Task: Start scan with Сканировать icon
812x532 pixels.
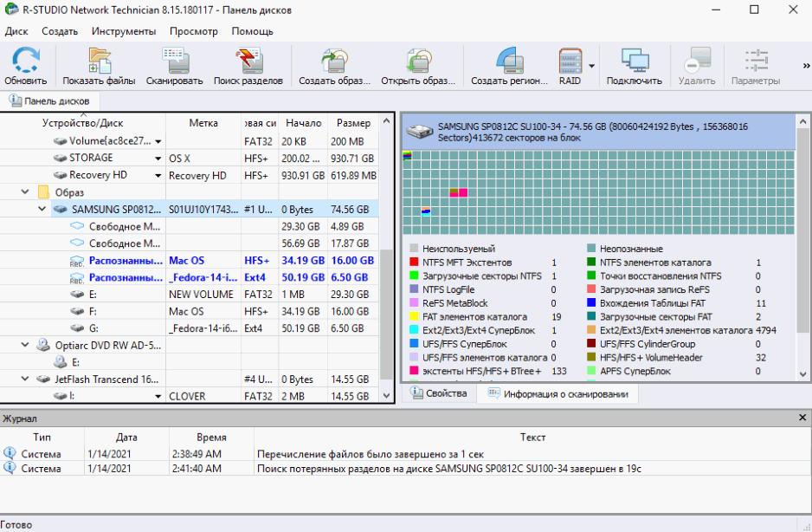Action: click(174, 66)
